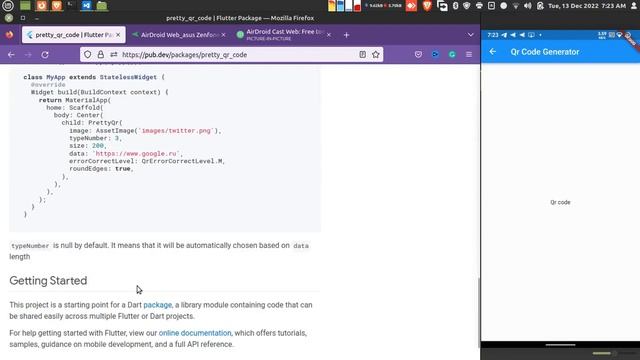Reload the pub.dev page
The image size is (640, 360).
45,54
